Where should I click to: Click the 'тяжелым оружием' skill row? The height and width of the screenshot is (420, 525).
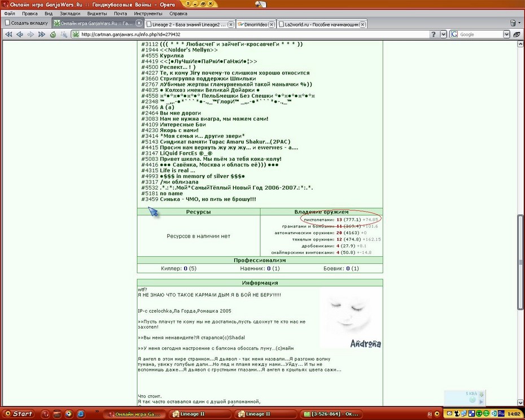coord(336,239)
